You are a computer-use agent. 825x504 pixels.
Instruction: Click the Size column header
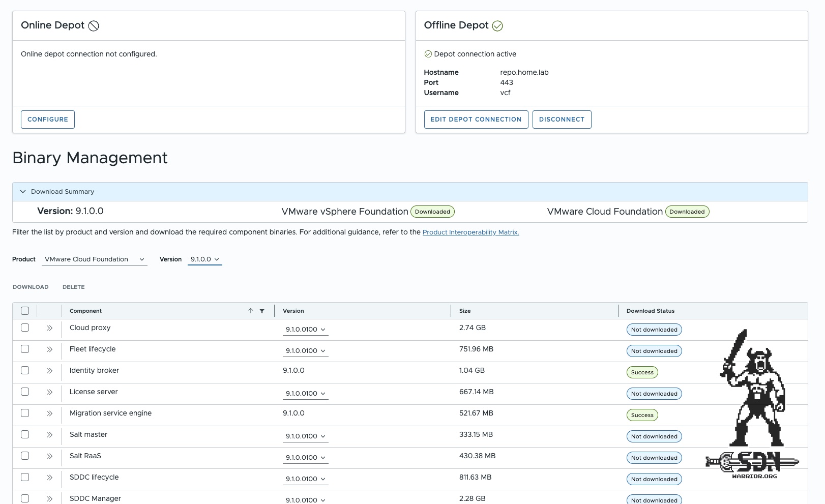(465, 311)
